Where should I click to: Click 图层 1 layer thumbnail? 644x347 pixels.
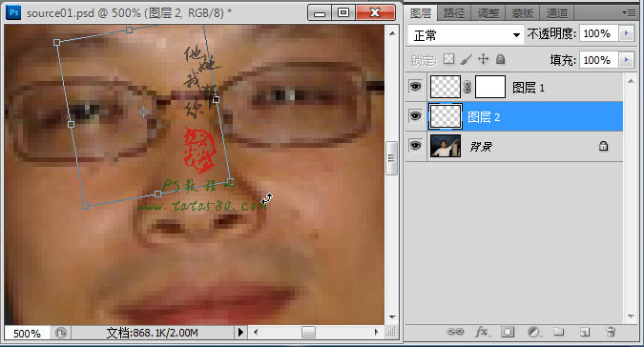446,87
